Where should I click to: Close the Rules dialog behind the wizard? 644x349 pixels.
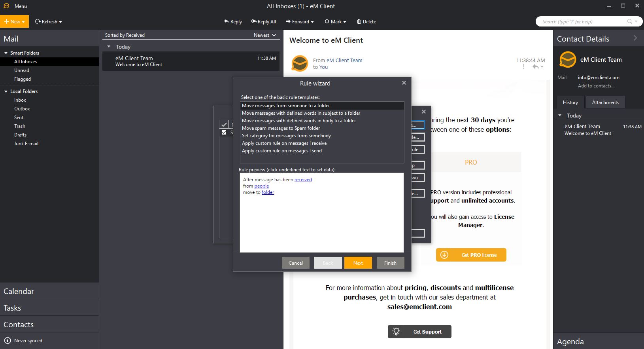(x=424, y=112)
